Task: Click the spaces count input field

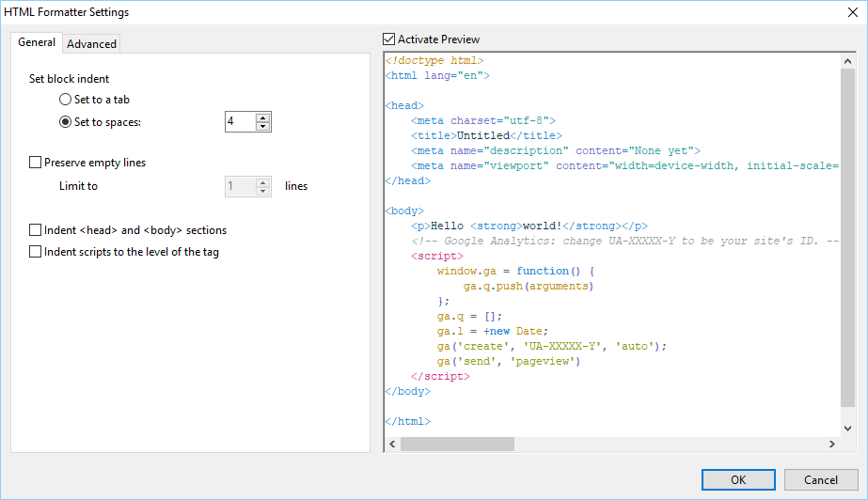Action: click(241, 121)
